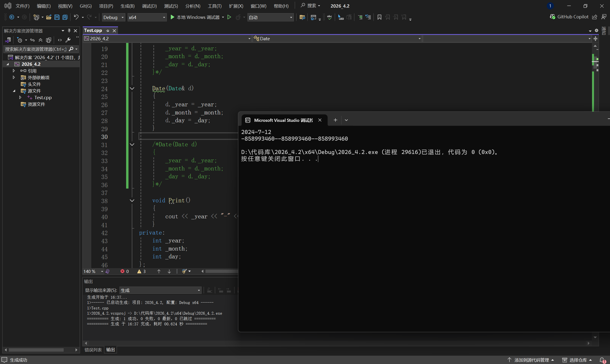610x364 pixels.
Task: Click the bookmark toggle icon
Action: pos(379,17)
